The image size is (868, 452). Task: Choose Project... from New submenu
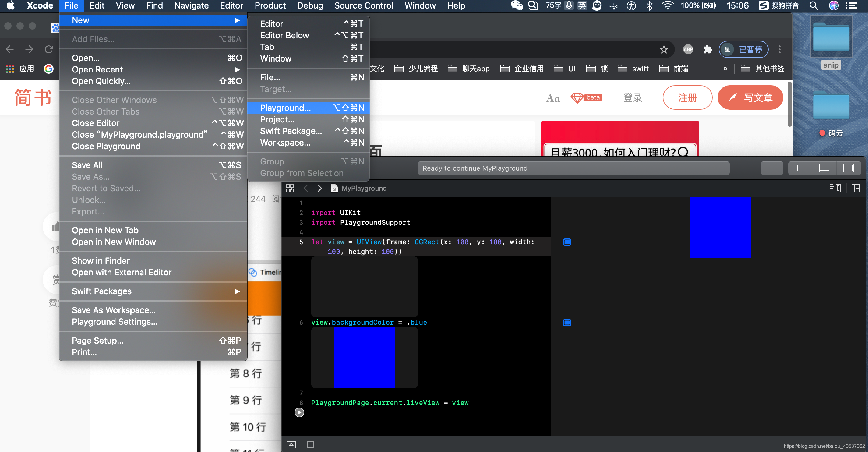click(308, 119)
